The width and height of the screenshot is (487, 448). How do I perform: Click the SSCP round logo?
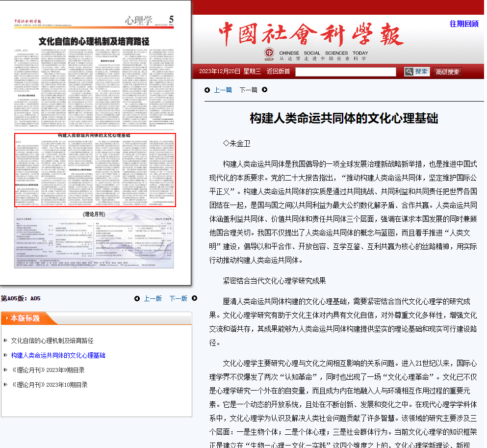click(269, 53)
